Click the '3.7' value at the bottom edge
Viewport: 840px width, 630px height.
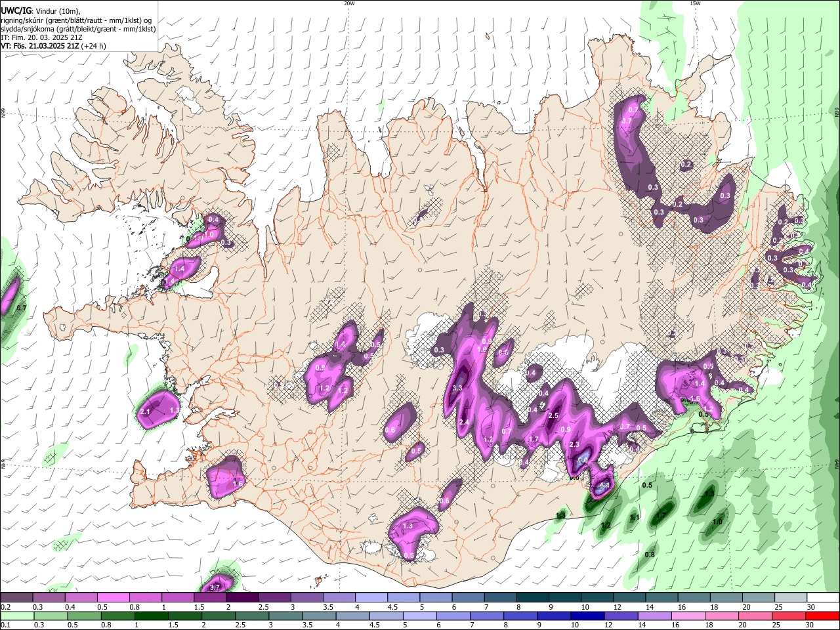point(215,588)
